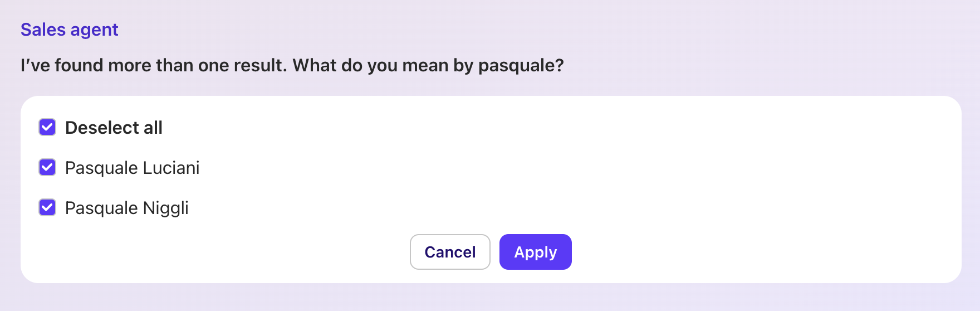Uncheck the Pasquale Luciani checkbox

47,168
